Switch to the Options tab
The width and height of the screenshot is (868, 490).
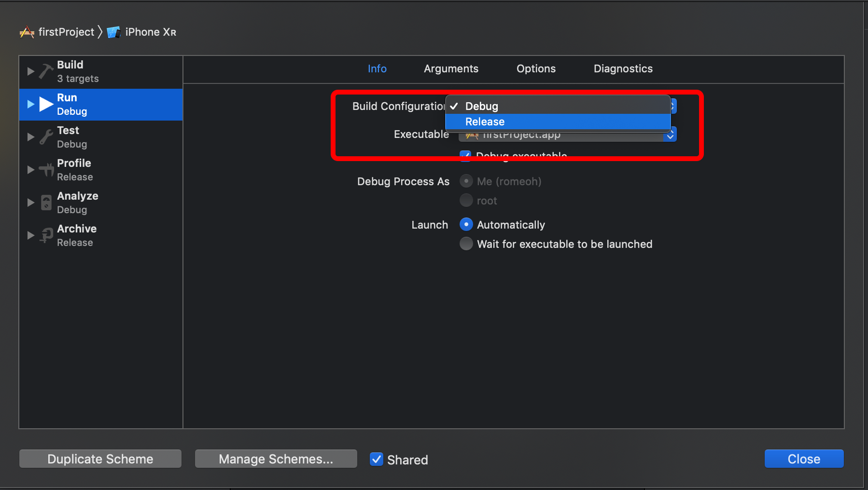click(x=536, y=68)
